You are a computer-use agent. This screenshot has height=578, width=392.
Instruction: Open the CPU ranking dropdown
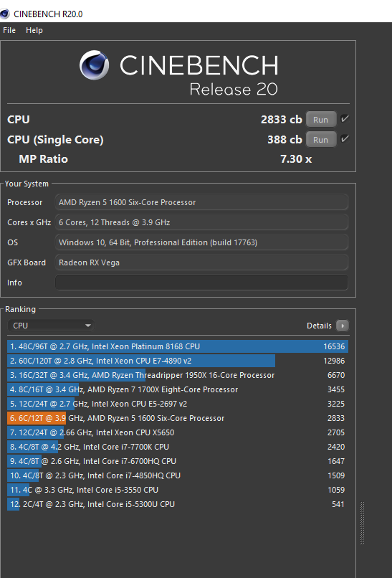click(x=51, y=326)
